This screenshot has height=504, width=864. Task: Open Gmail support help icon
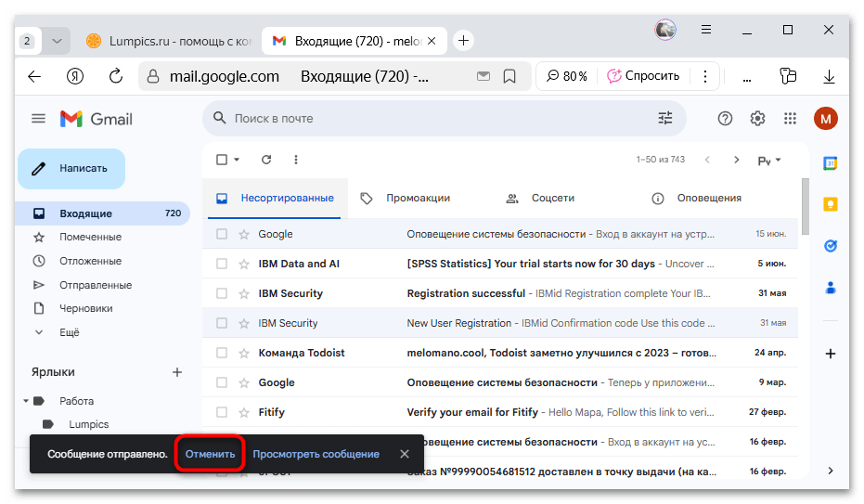(x=725, y=119)
